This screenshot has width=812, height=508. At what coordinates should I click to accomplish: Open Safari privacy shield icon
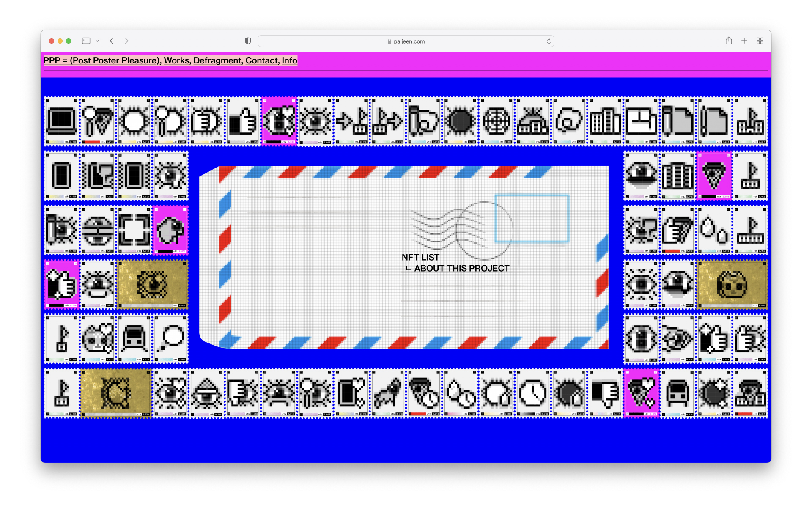coord(248,41)
